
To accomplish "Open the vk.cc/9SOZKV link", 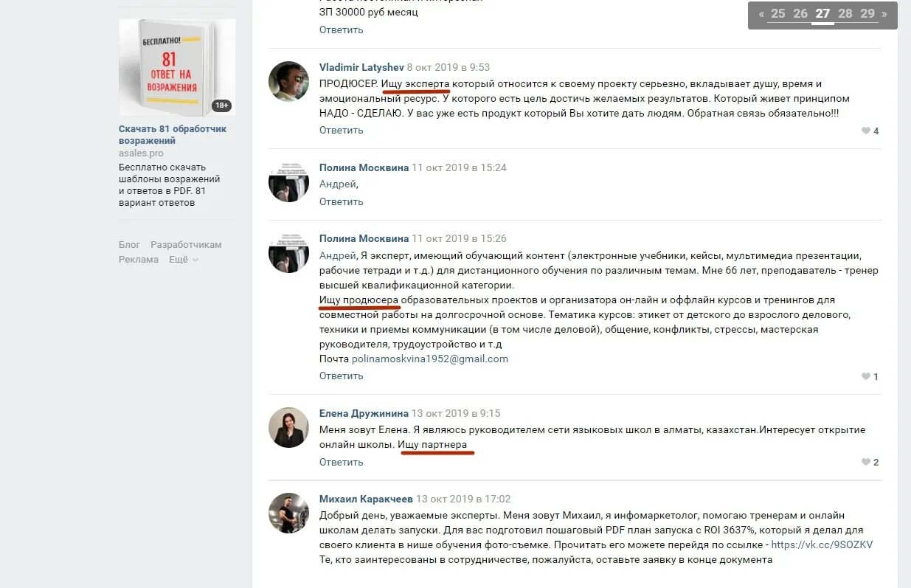I will pos(822,545).
